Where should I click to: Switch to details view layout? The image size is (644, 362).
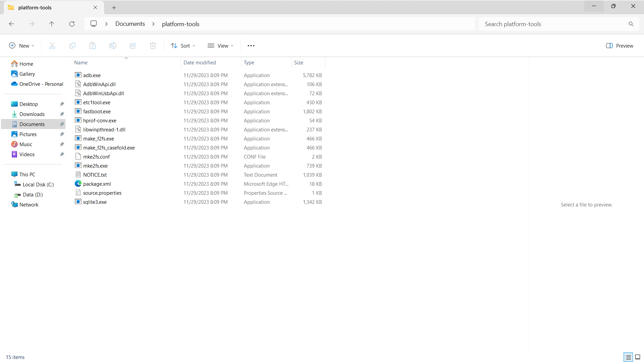[628, 357]
